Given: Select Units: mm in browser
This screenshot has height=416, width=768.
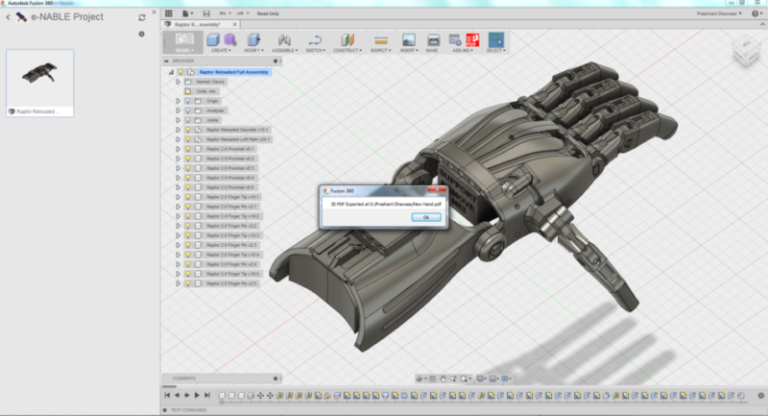Looking at the screenshot, I should tap(205, 92).
